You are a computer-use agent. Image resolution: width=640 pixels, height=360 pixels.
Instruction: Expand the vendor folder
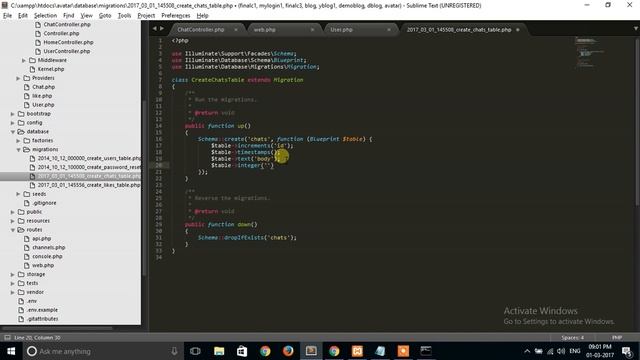pos(12,292)
